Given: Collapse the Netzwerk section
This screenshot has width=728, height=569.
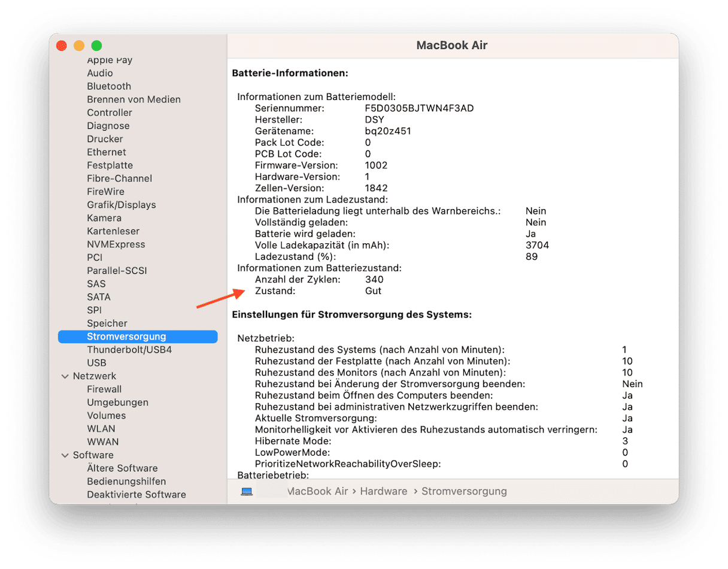Looking at the screenshot, I should pos(65,376).
